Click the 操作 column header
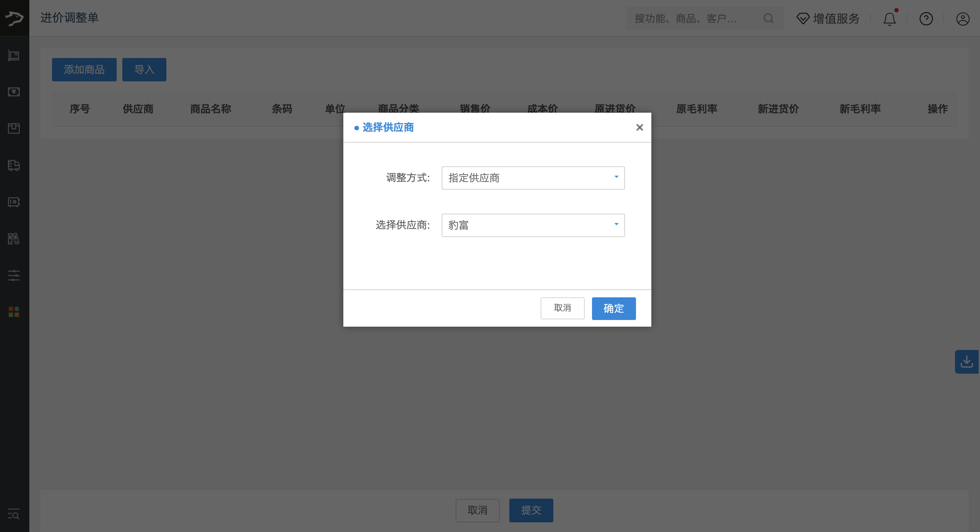980x532 pixels. tap(937, 109)
